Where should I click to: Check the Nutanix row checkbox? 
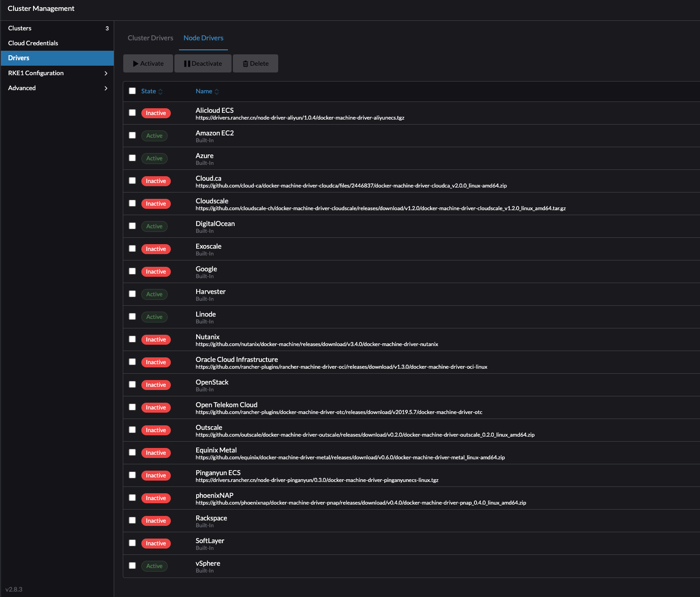(132, 339)
